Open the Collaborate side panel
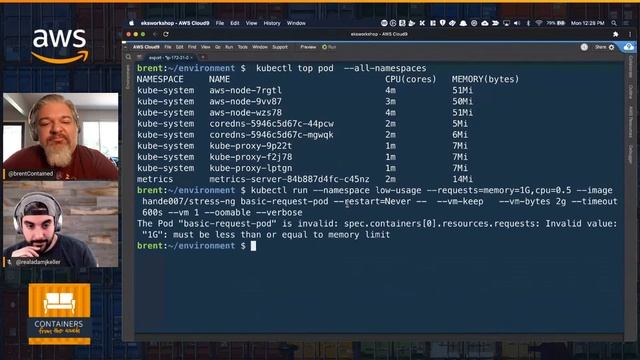Screen dimensions: 640x360 tap(631, 67)
